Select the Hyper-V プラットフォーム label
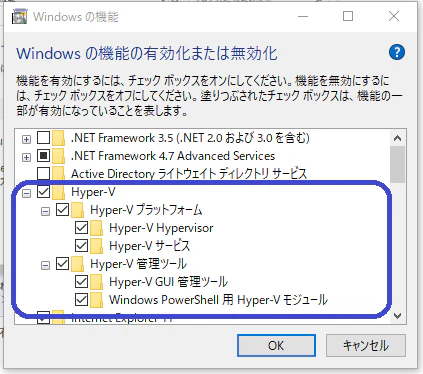423x374 pixels. 146,210
